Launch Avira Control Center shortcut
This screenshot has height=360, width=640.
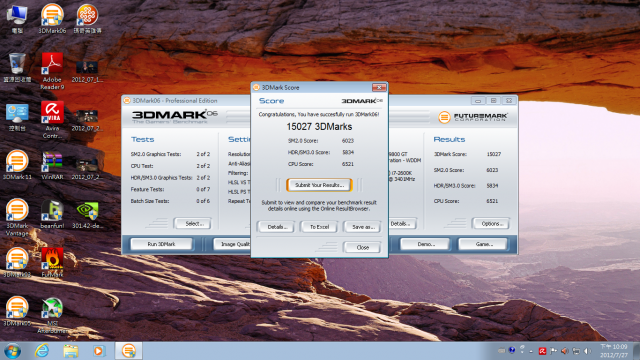(52, 120)
